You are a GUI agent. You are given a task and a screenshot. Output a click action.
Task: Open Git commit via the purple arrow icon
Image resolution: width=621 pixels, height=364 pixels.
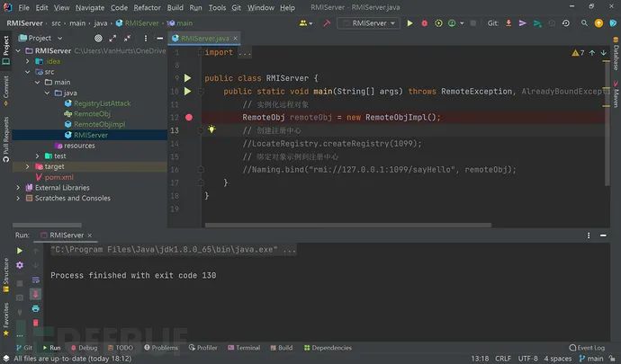(x=522, y=23)
